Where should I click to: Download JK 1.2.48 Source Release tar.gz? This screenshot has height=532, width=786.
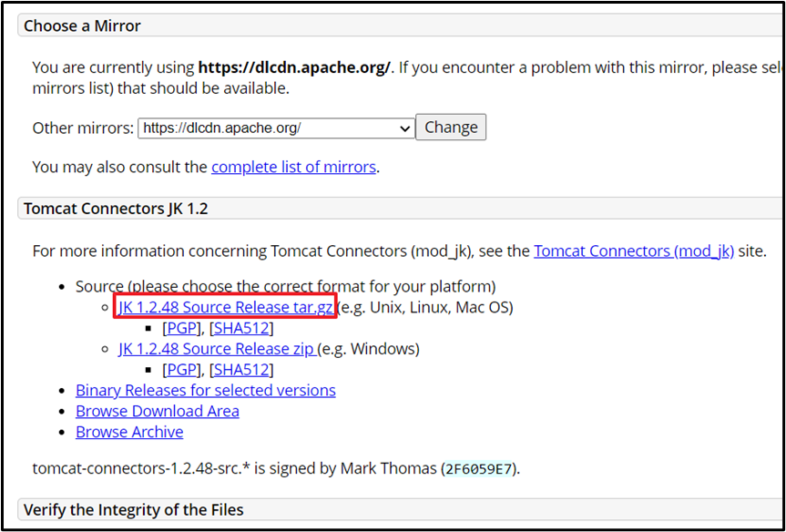point(226,307)
